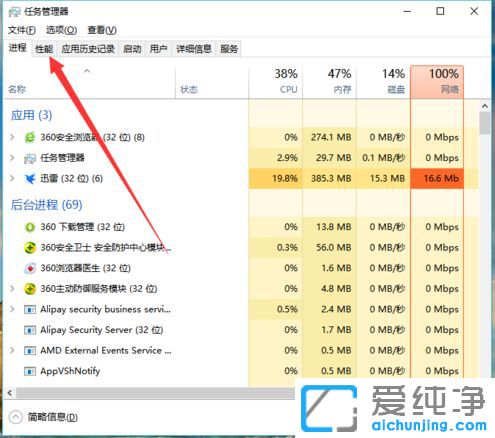Click the 385.3 MB memory cell
Viewport: 495px width, 438px height.
329,179
